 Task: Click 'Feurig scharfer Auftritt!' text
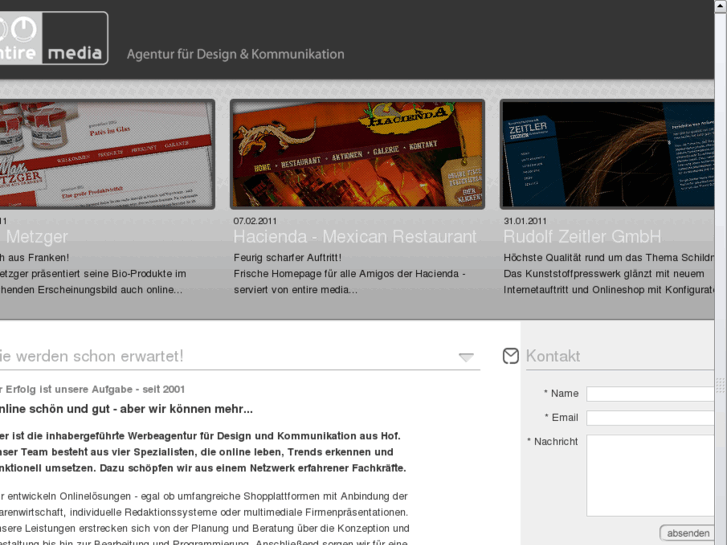pos(287,257)
